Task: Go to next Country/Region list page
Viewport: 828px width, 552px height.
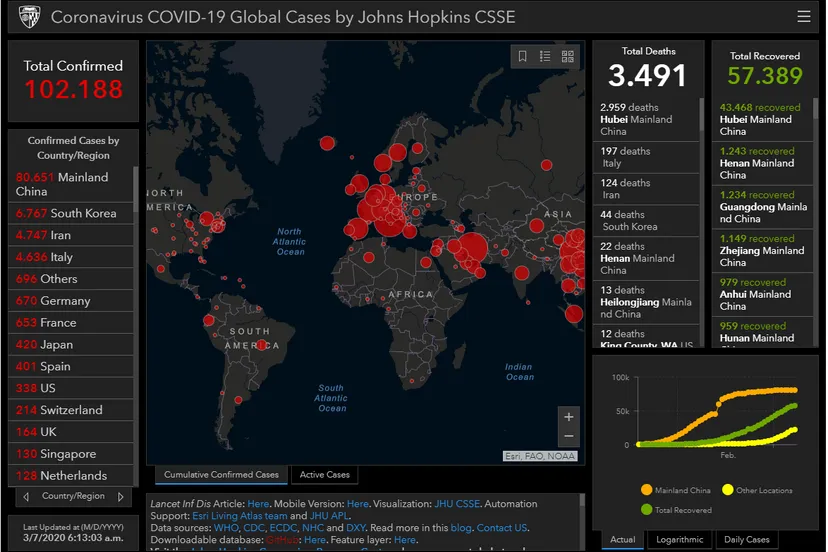Action: 121,496
